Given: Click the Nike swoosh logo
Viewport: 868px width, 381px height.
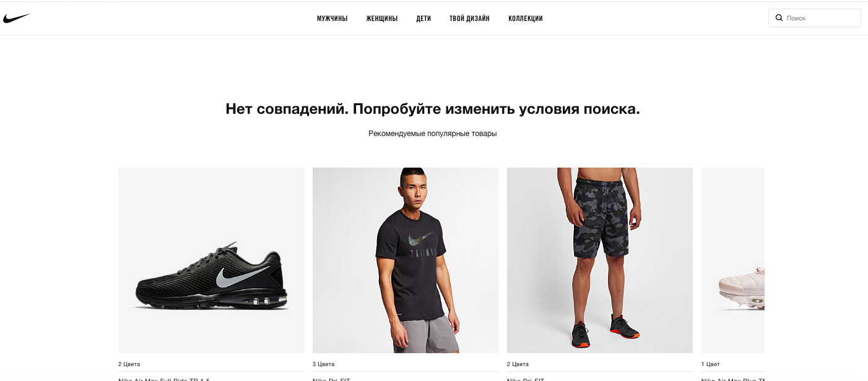Looking at the screenshot, I should (x=16, y=19).
